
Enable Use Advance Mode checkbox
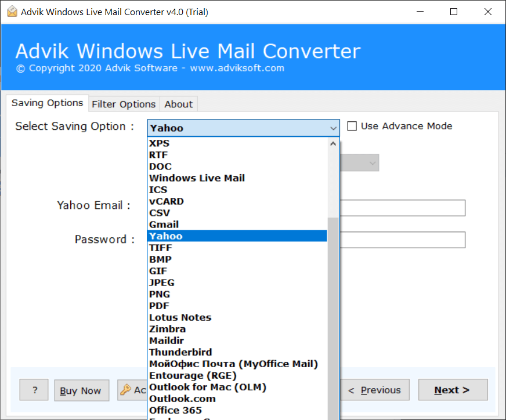[352, 126]
